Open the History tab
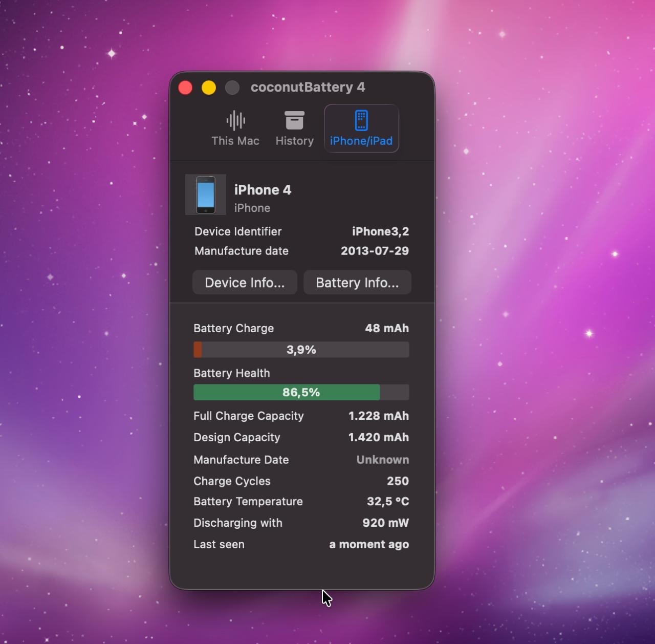Image resolution: width=655 pixels, height=644 pixels. pos(294,128)
